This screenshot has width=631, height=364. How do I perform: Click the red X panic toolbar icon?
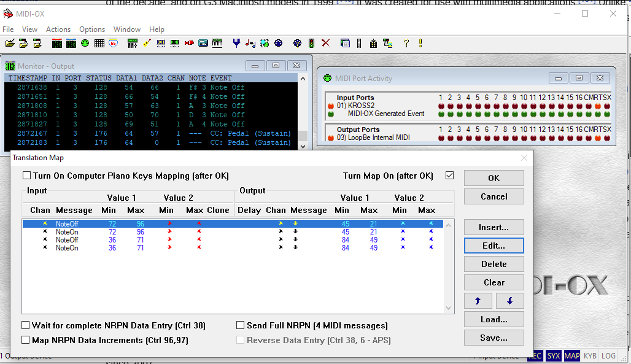(x=325, y=43)
